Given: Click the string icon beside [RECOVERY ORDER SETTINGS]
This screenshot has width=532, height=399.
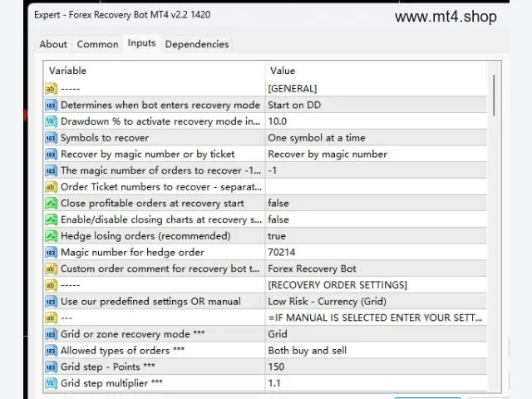Looking at the screenshot, I should (51, 285).
